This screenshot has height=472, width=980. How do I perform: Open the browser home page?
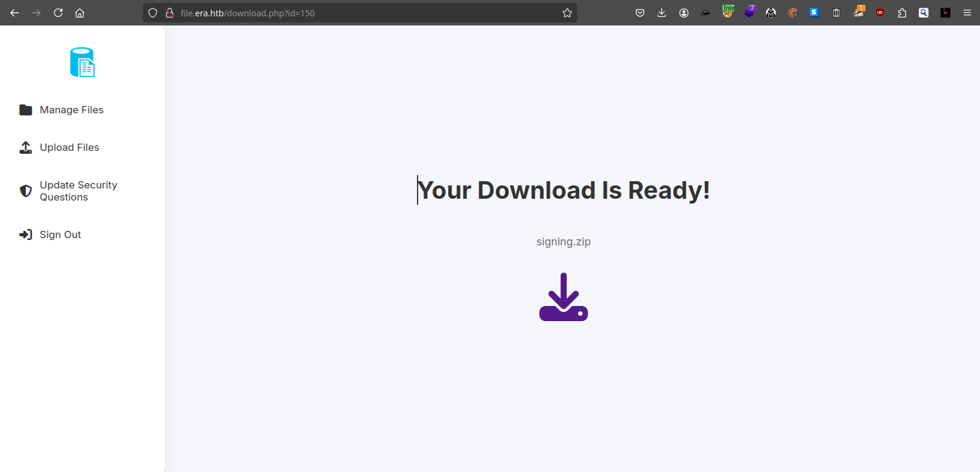[79, 13]
